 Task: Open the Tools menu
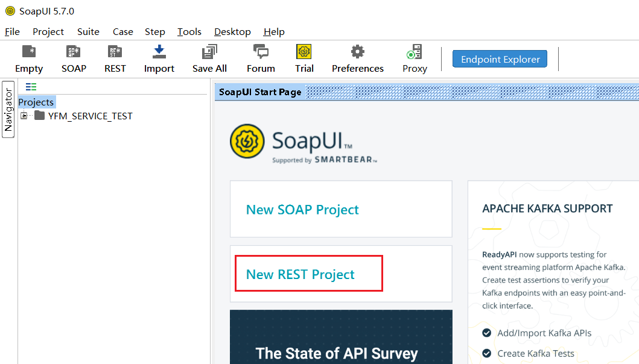(x=189, y=31)
